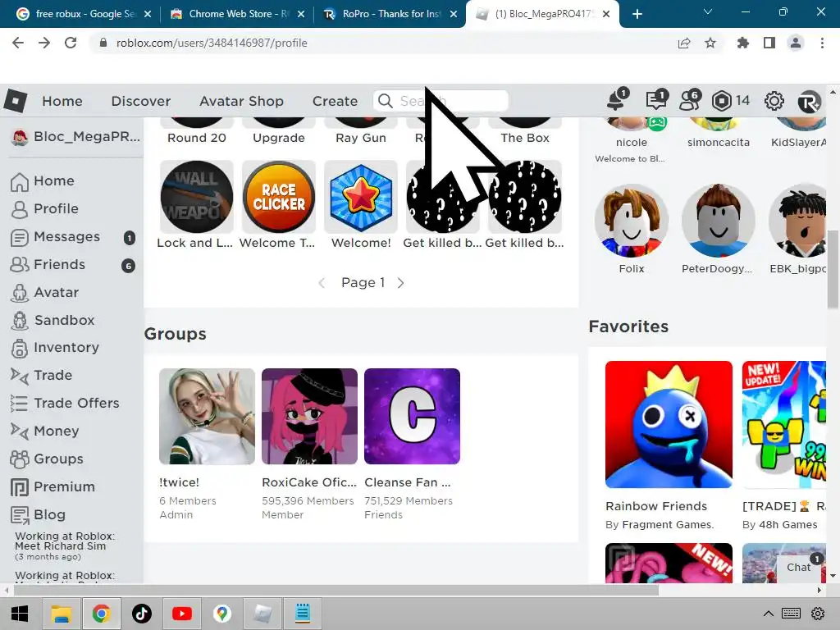Click the Trade Offers icon in sidebar

[20, 404]
